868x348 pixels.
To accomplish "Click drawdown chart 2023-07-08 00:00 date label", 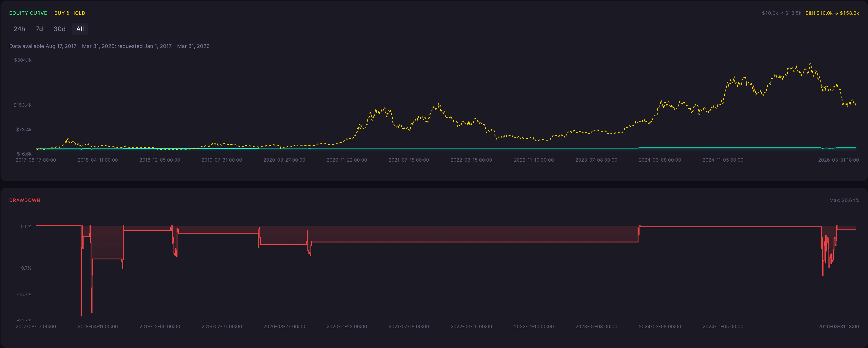I will pyautogui.click(x=596, y=326).
